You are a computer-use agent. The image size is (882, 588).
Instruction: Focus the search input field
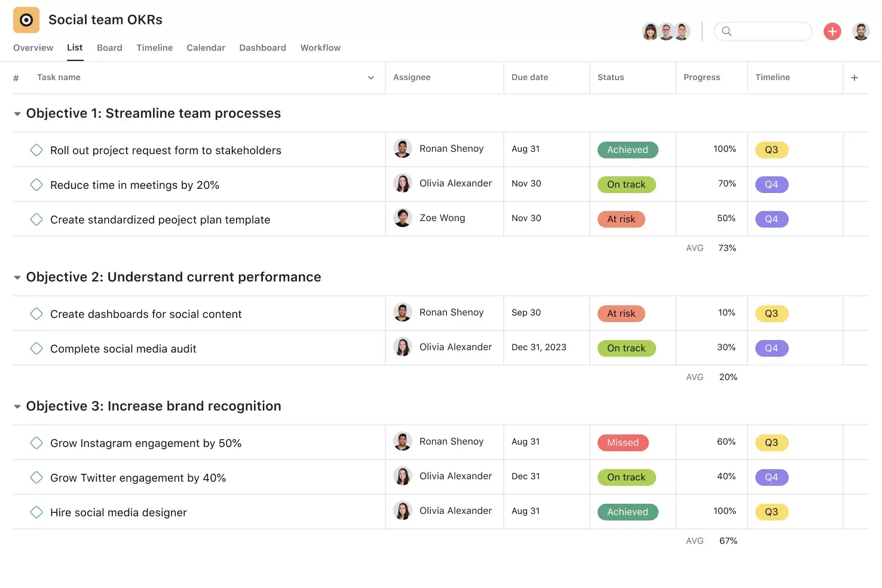pyautogui.click(x=770, y=31)
